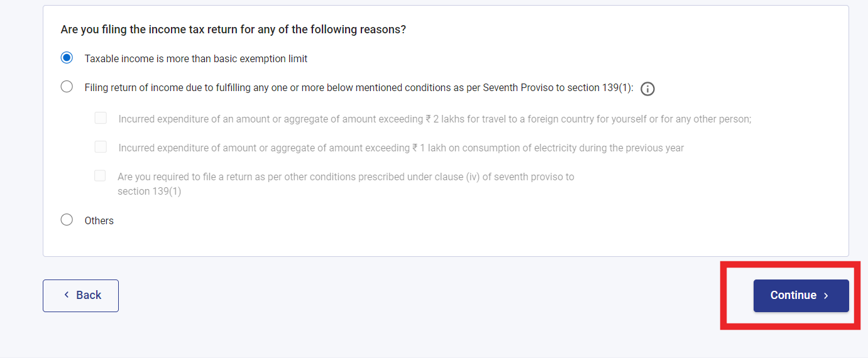Click the 'Are you filing the income tax return' heading
Image resolution: width=868 pixels, height=358 pixels.
click(233, 30)
